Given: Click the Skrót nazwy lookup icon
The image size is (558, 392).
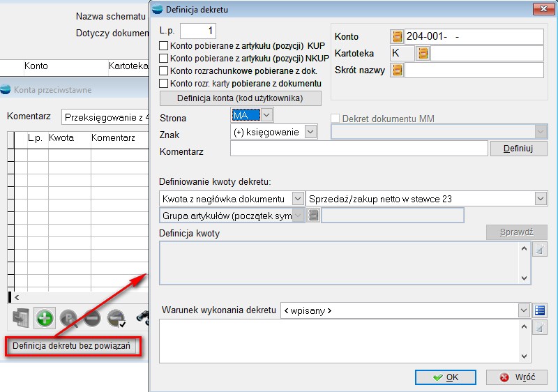Looking at the screenshot, I should (x=397, y=70).
